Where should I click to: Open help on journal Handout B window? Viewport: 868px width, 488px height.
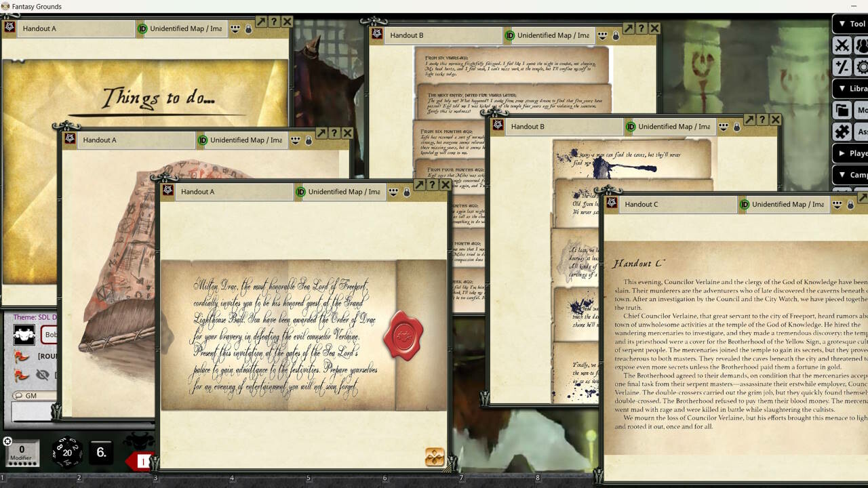point(641,28)
